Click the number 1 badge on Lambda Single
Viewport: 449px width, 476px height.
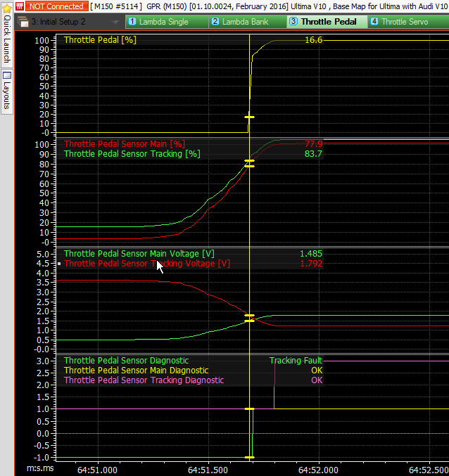point(132,22)
